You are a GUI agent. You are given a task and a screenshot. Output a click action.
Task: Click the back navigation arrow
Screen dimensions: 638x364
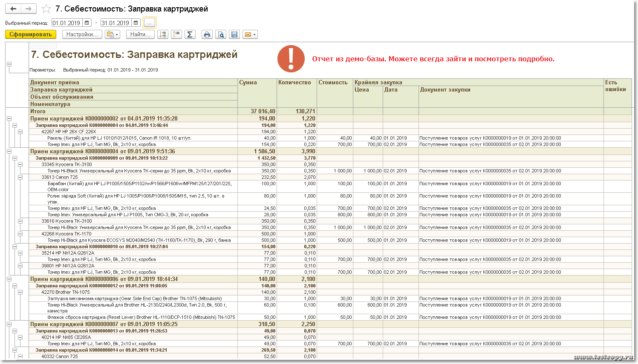(13, 9)
